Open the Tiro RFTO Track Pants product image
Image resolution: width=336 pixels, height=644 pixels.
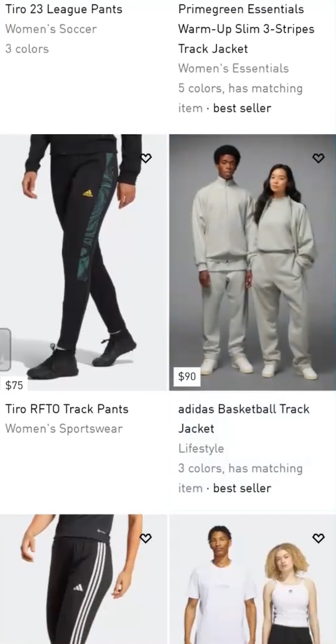point(83,262)
